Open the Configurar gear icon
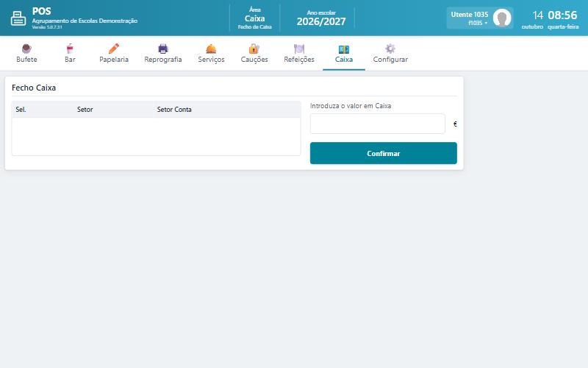This screenshot has height=368, width=588. pos(390,49)
